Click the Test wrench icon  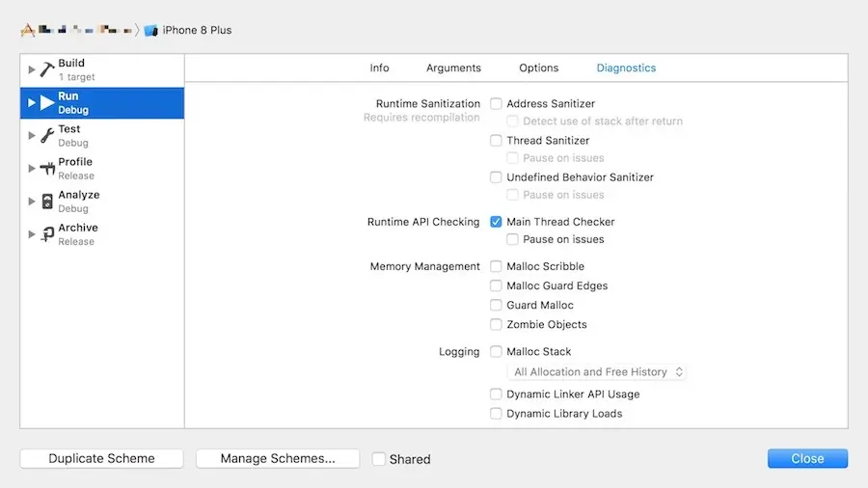coord(47,135)
